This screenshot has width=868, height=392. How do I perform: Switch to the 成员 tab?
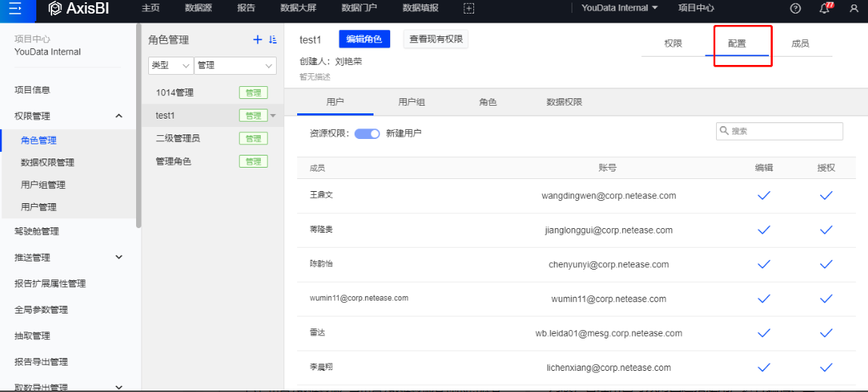click(800, 44)
